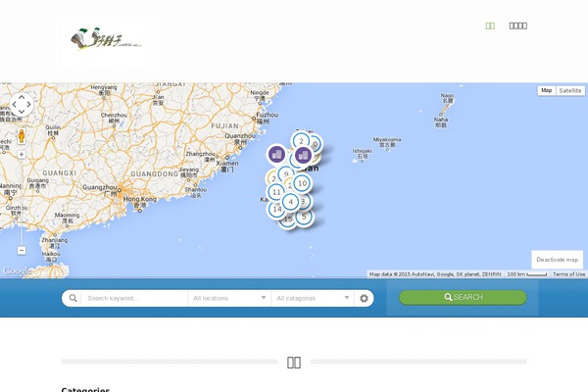Viewport: 588px width, 392px height.
Task: Open the cluster marker numbered 9
Action: point(286,173)
